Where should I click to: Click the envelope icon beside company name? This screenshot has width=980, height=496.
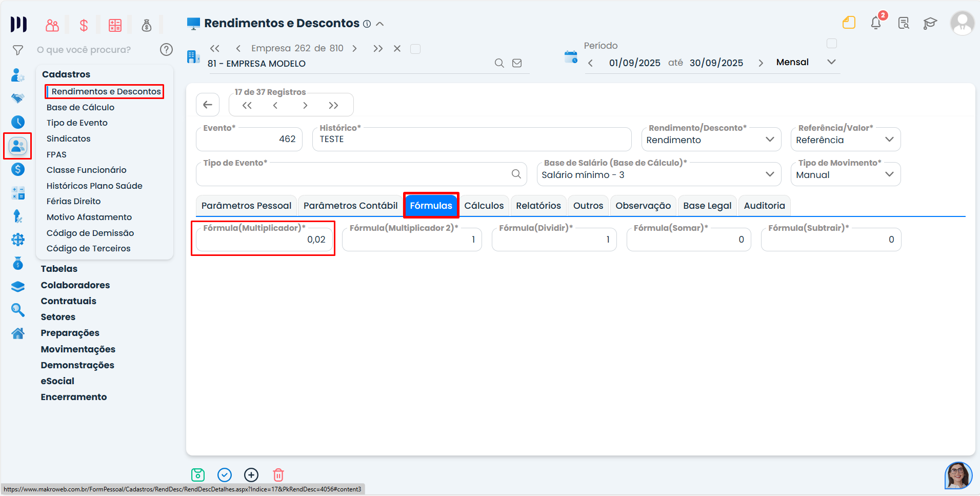point(517,63)
